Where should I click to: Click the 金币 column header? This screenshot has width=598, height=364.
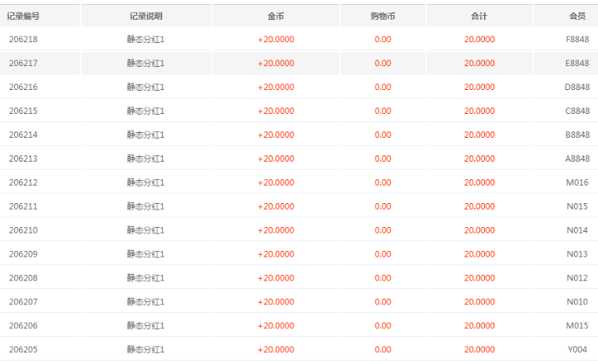point(276,16)
